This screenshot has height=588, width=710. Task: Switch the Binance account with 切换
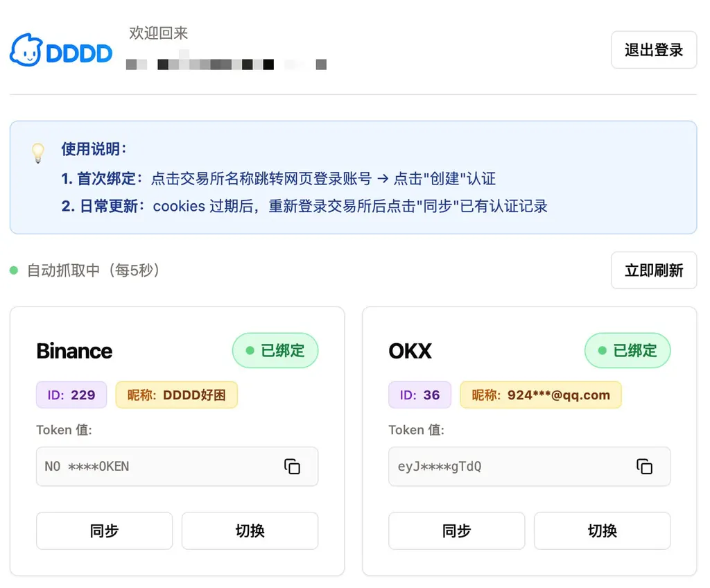point(250,531)
